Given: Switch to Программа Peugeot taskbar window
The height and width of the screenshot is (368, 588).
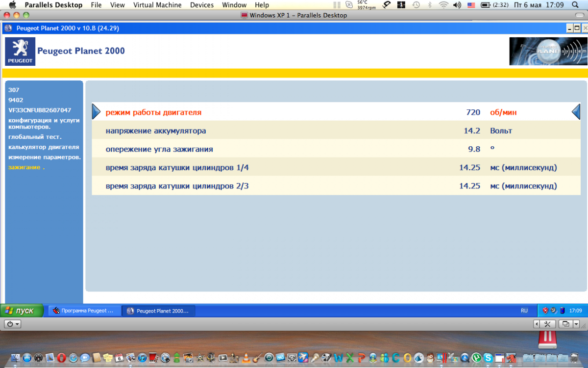Looking at the screenshot, I should (85, 311).
